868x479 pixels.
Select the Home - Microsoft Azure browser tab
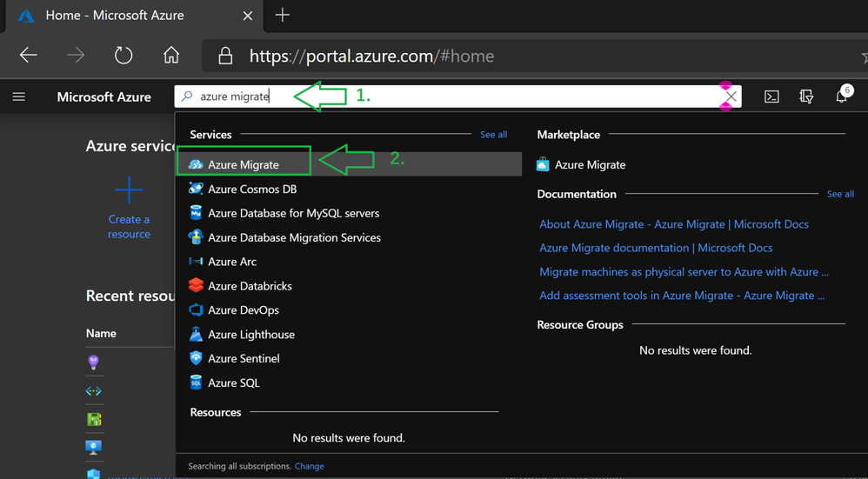coord(136,16)
